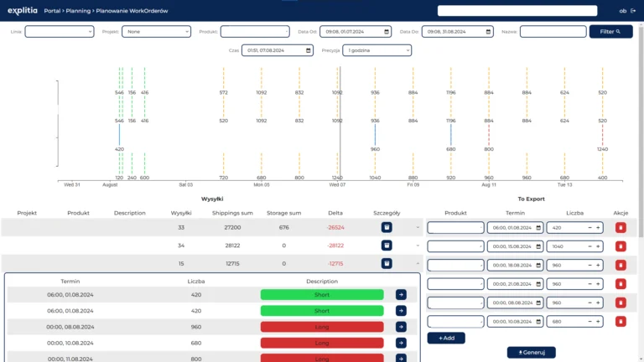Viewport: 644px width, 362px height.
Task: Open calendar picker in Data Od field
Action: (x=387, y=32)
